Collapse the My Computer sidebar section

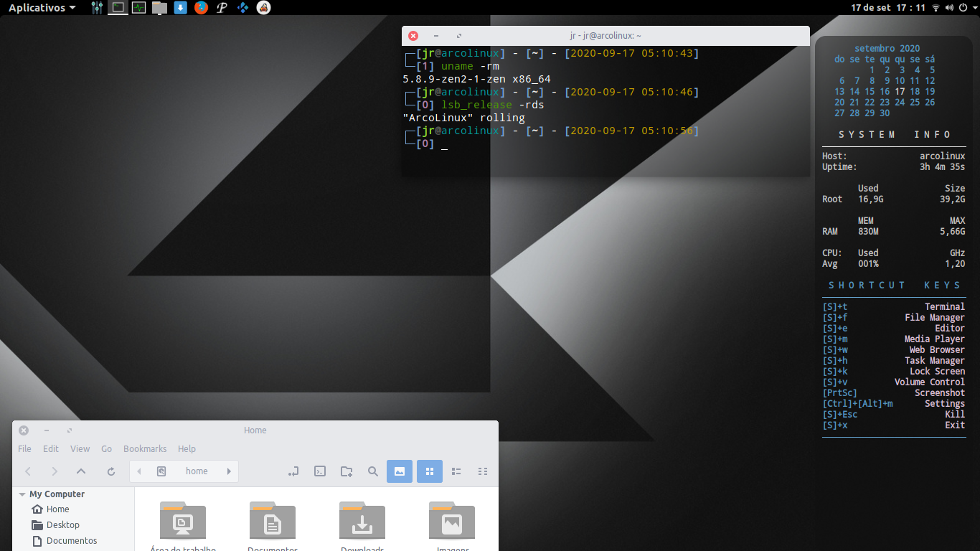(22, 494)
